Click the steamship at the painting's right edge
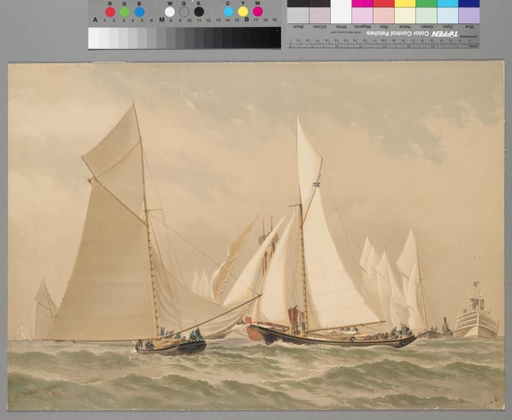Viewport: 512px width, 420px height. [476, 313]
